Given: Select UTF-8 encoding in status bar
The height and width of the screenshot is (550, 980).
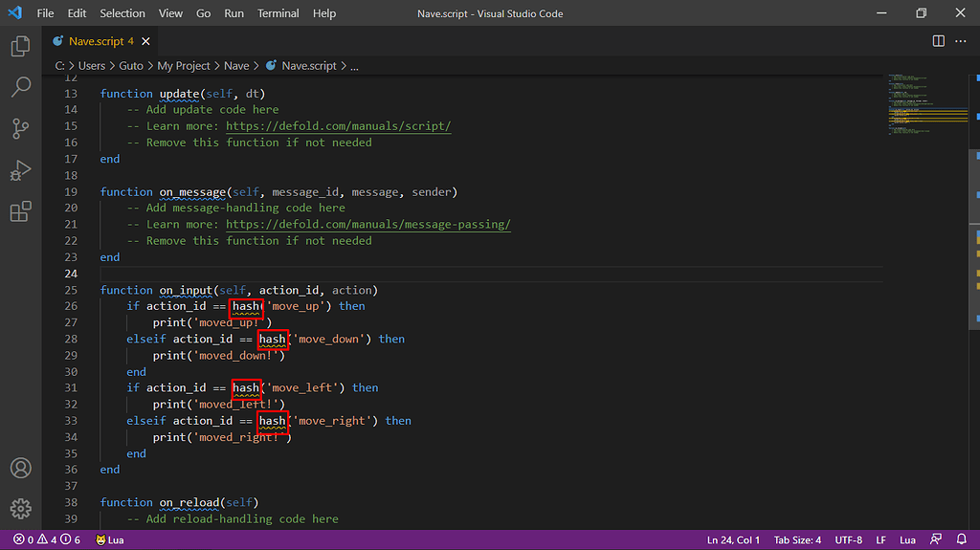Looking at the screenshot, I should [x=848, y=540].
